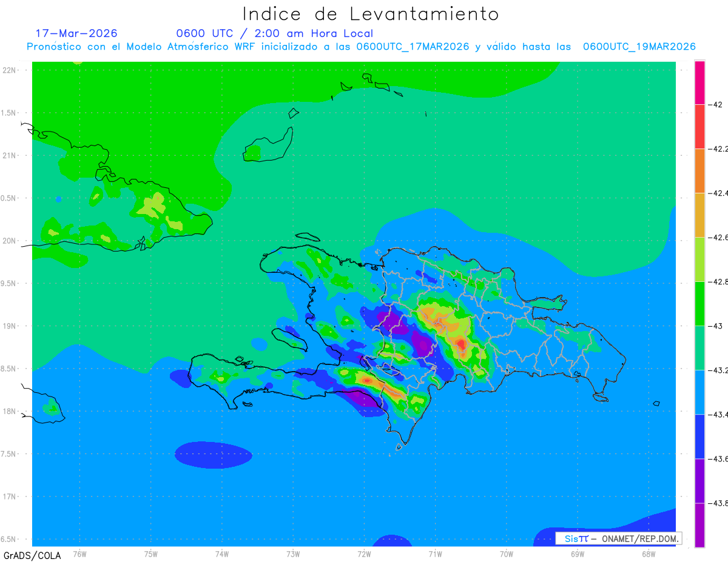Click the '-42.2' color bar label

(x=718, y=149)
